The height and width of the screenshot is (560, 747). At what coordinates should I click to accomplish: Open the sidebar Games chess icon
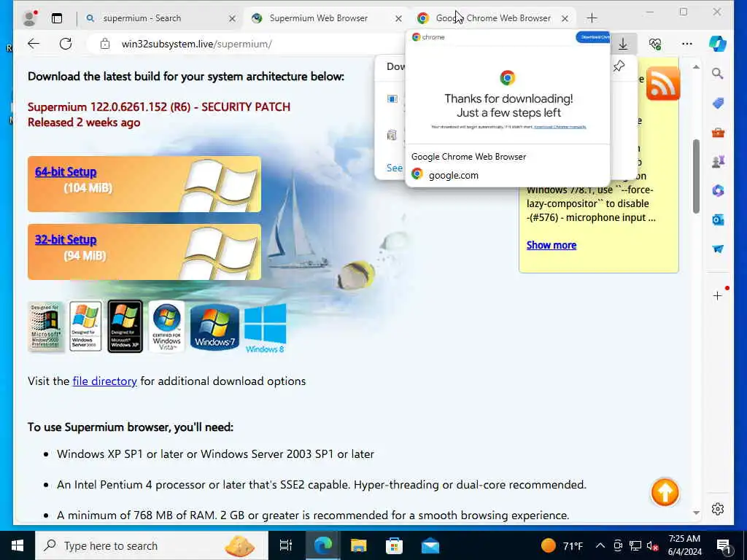(718, 161)
